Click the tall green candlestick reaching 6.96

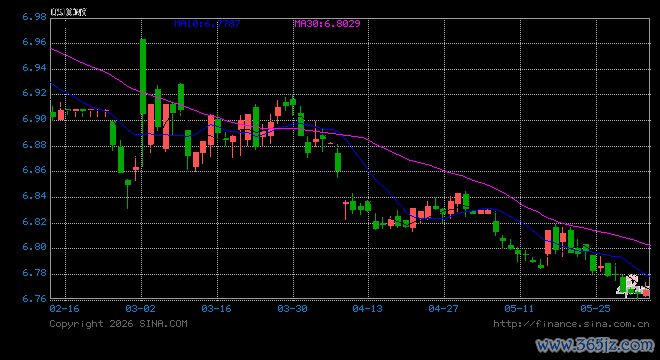point(143,76)
